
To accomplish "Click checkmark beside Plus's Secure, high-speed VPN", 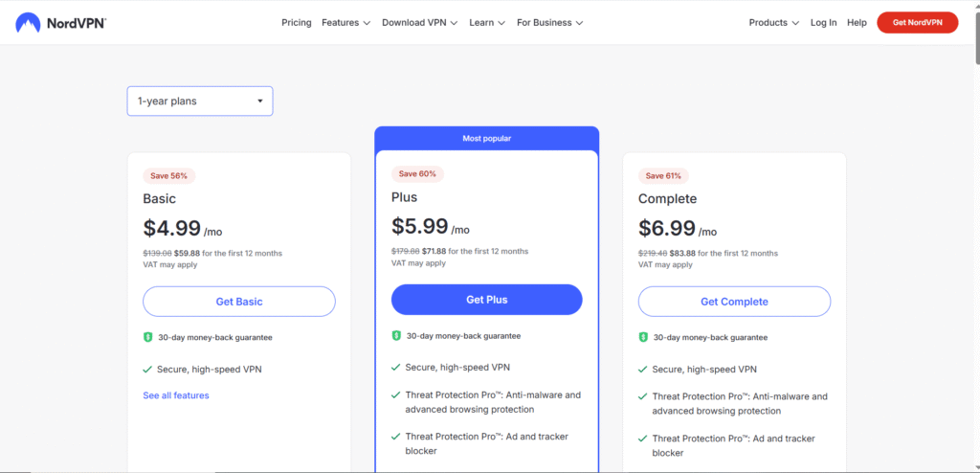I will pyautogui.click(x=395, y=368).
